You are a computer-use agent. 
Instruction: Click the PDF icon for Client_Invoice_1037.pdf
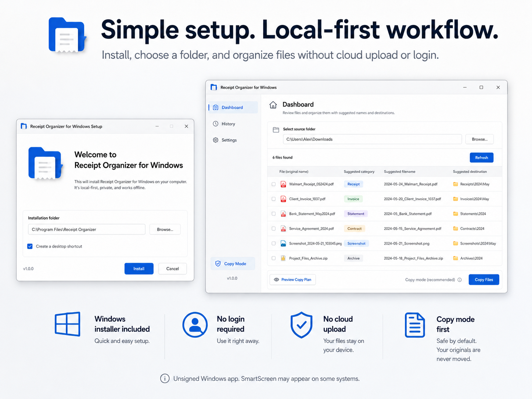pos(283,199)
